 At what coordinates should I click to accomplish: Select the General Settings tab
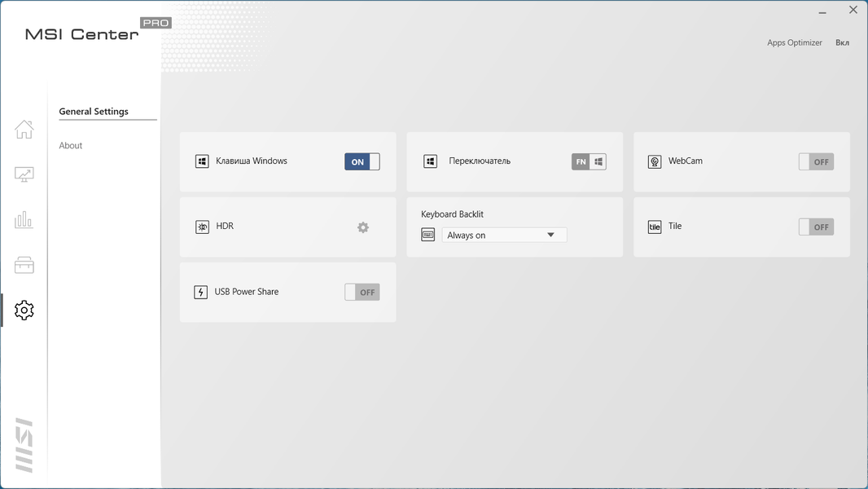pyautogui.click(x=94, y=112)
